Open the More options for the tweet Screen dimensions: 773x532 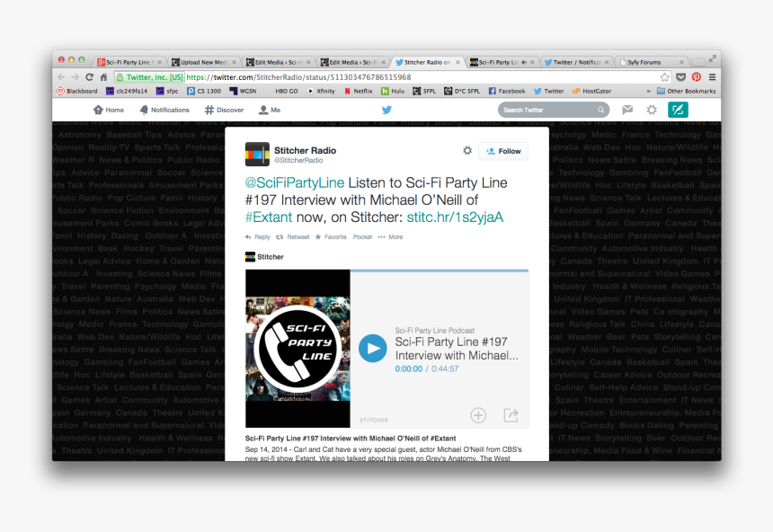point(390,237)
